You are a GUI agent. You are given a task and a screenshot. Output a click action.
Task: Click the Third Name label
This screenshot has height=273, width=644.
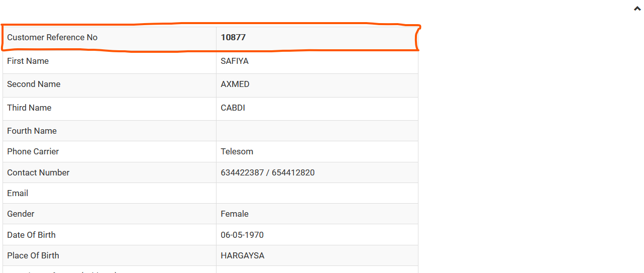29,108
